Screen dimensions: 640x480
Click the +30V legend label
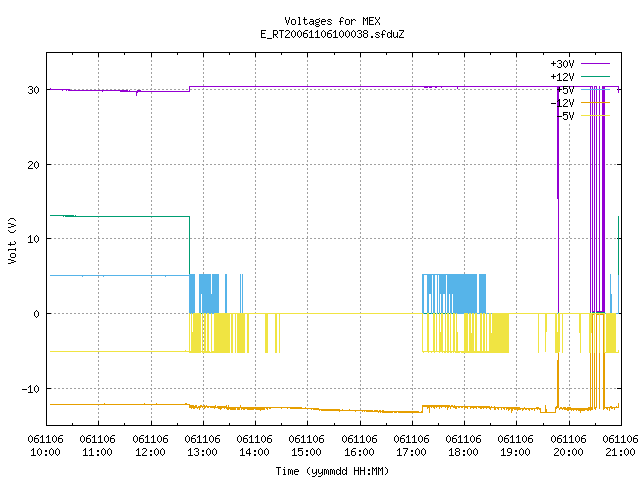point(562,64)
